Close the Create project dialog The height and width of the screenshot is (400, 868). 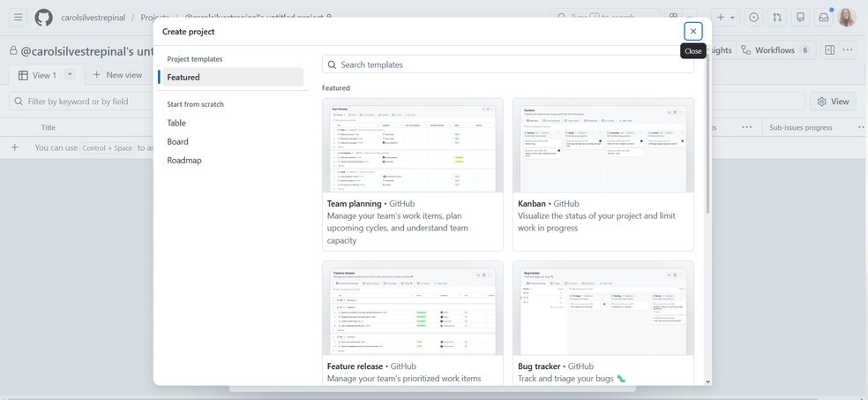click(693, 32)
